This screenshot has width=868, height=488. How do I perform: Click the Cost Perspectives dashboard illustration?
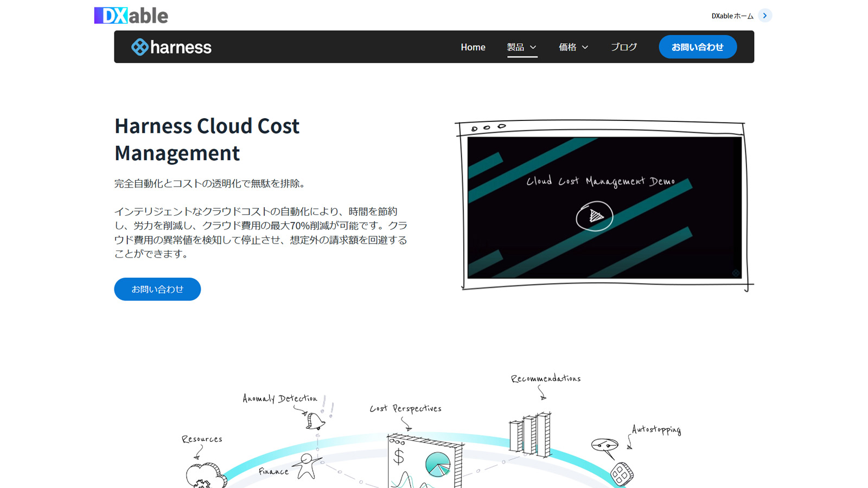coord(425,461)
